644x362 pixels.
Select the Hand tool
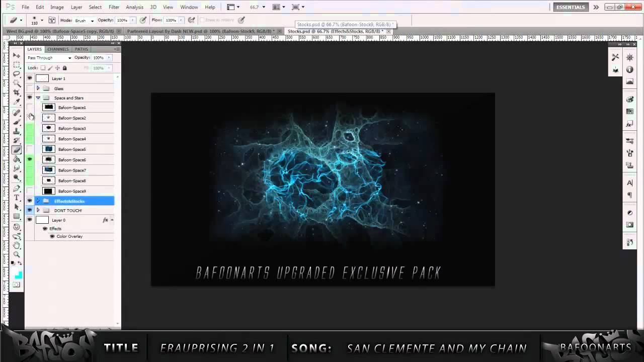pyautogui.click(x=17, y=245)
